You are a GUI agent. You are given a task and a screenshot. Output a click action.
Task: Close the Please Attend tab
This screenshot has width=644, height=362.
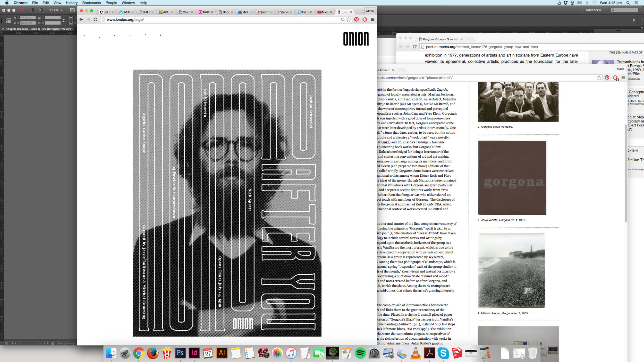(393, 70)
